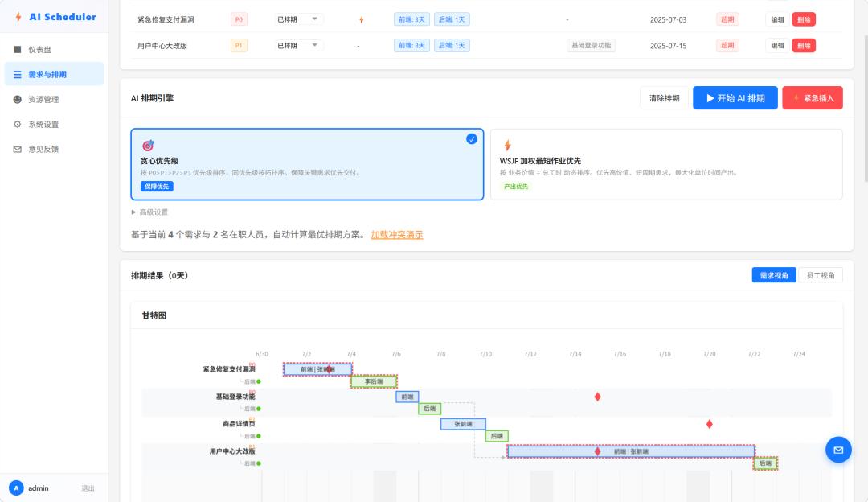868x502 pixels.
Task: Click the 清除排期 button
Action: (x=664, y=98)
